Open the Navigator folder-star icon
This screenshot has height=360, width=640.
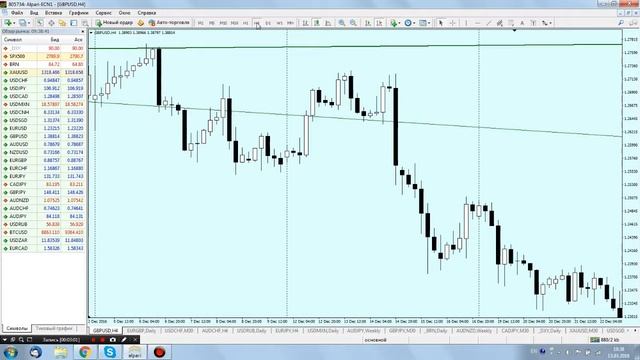coord(62,23)
